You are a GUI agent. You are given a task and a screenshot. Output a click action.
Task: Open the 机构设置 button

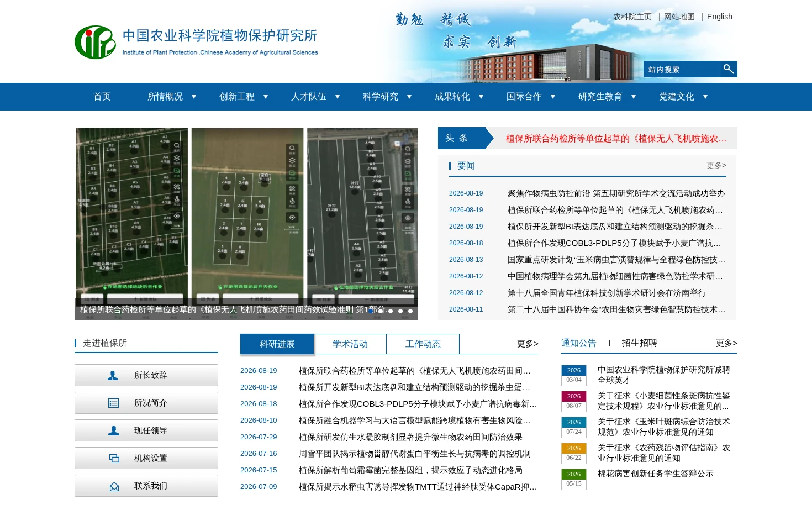point(146,458)
